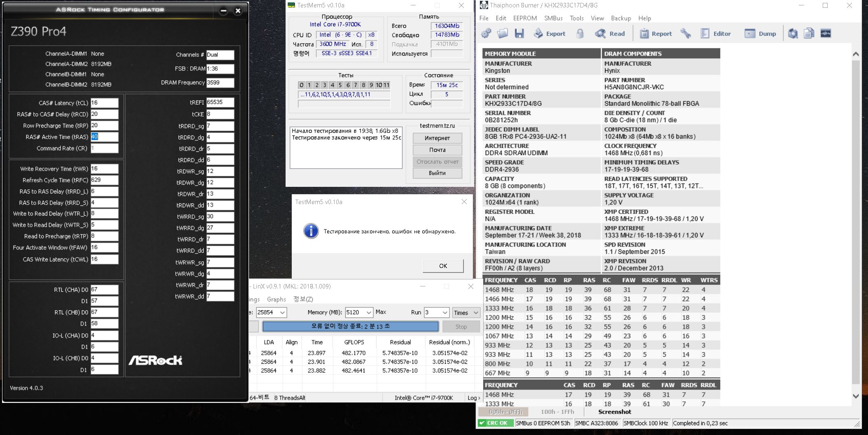Open the Graphs menu in LinX
868x435 pixels.
[276, 299]
